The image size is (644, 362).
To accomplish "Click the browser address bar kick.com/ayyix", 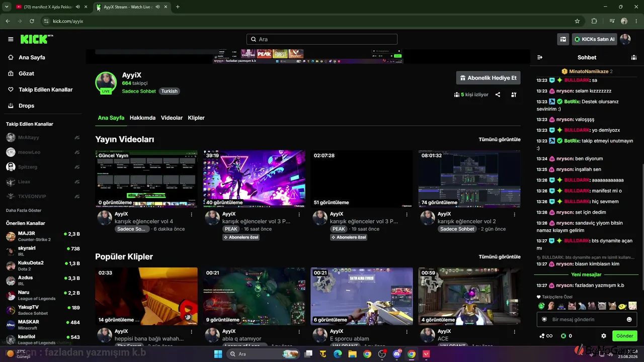I will point(312,21).
